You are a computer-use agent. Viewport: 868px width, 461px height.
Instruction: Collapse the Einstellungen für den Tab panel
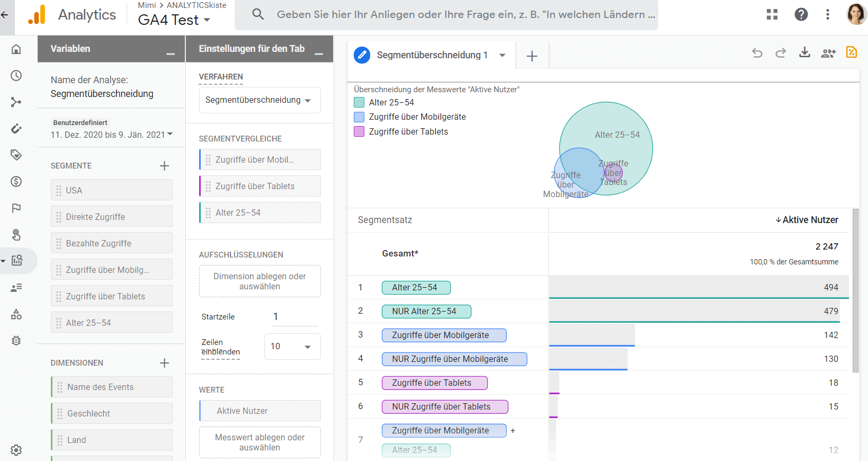coord(319,54)
